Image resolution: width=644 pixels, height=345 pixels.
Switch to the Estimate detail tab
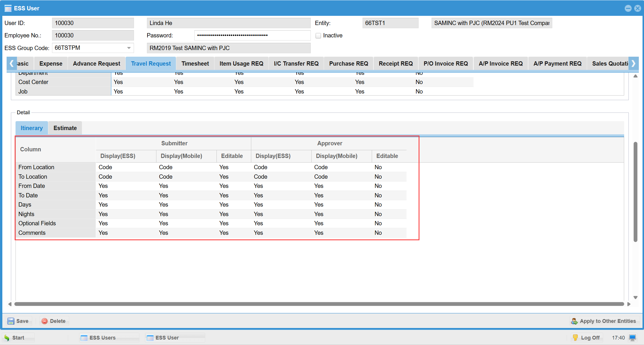pyautogui.click(x=65, y=128)
